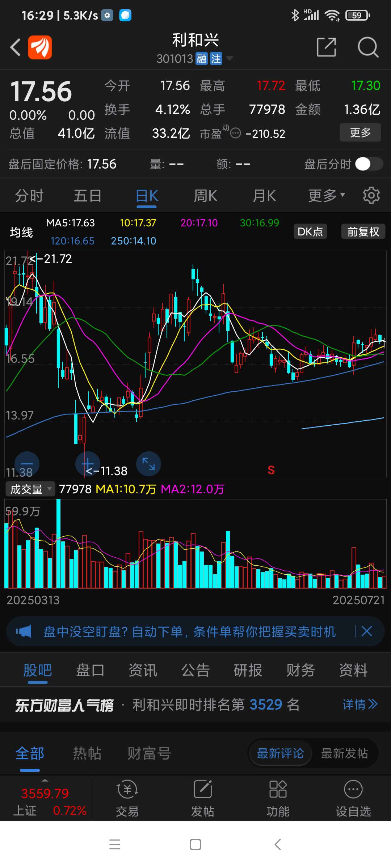Open the 公告 tab
The height and width of the screenshot is (868, 391).
click(195, 670)
